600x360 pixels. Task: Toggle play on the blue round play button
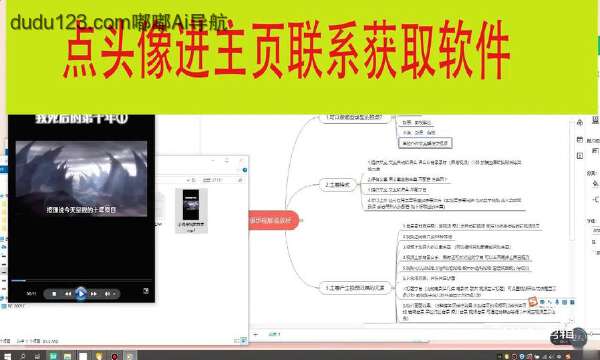pyautogui.click(x=81, y=294)
